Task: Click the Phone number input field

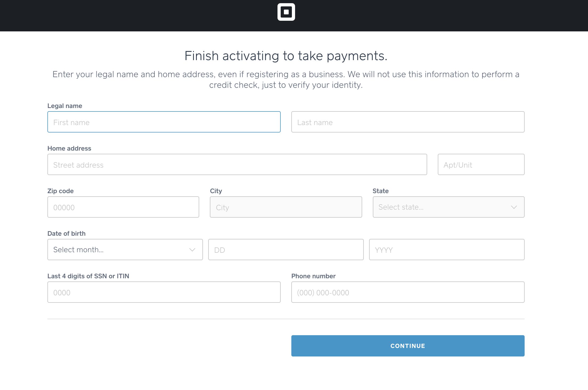Action: pyautogui.click(x=408, y=293)
